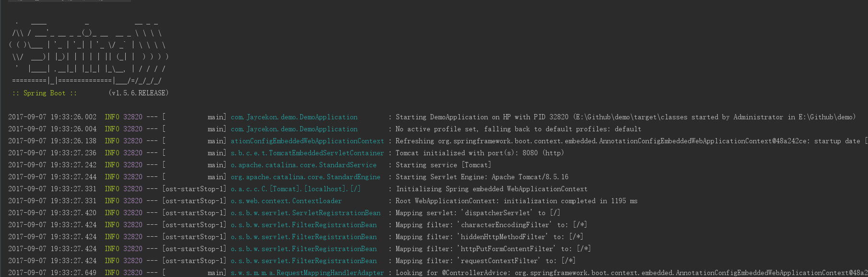Click 'Initializing Spring embedded WebApplicationContext' message
The width and height of the screenshot is (868, 277).
tap(491, 189)
